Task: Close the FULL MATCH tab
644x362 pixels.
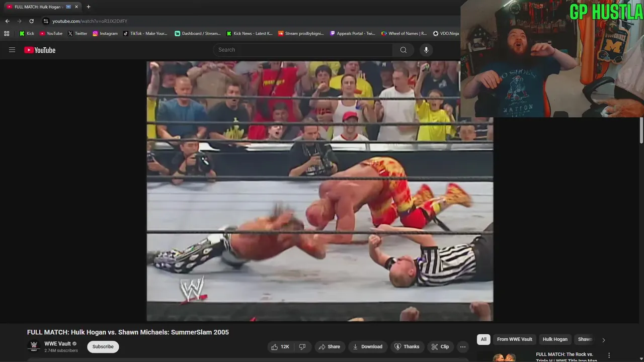Action: (x=77, y=7)
